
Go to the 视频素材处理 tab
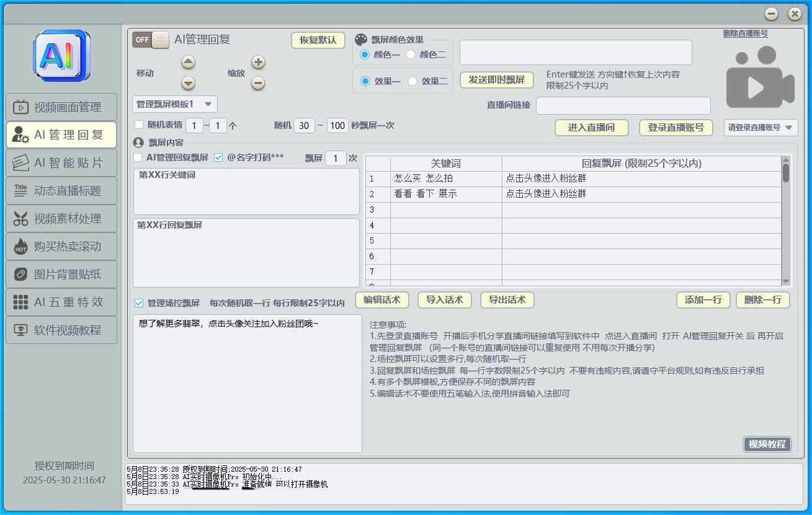pos(61,219)
